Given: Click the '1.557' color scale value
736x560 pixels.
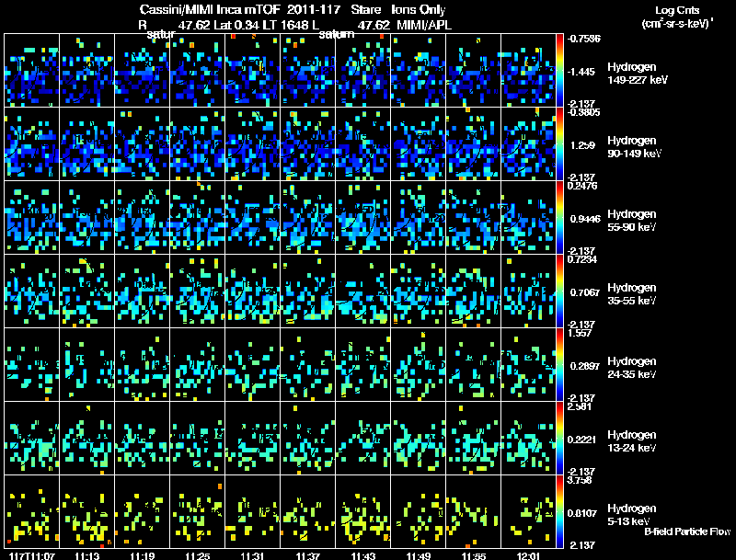Looking at the screenshot, I should coord(580,333).
